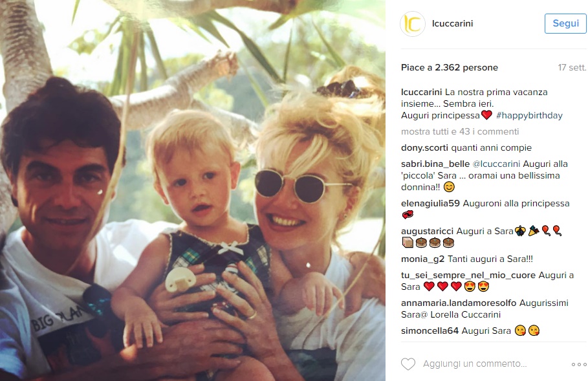The height and width of the screenshot is (381, 588).
Task: Click the lcuccarini profile avatar logo
Action: (413, 24)
